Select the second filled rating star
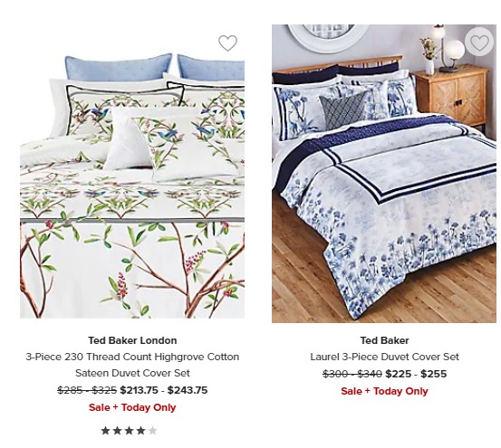 tap(117, 431)
